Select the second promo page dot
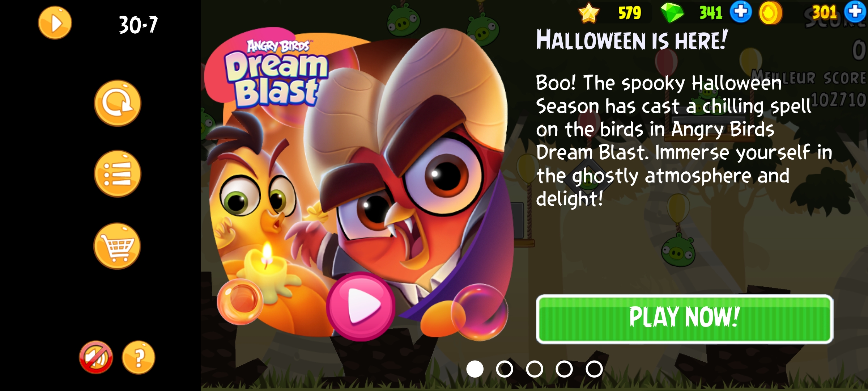 (505, 369)
